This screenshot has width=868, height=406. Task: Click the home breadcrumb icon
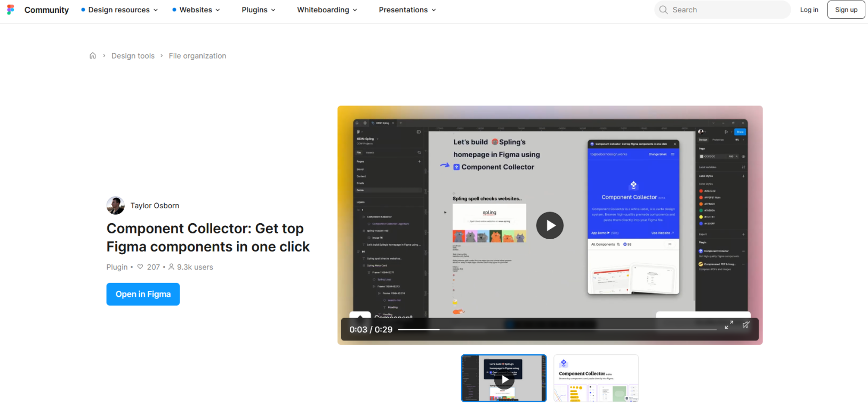[93, 56]
